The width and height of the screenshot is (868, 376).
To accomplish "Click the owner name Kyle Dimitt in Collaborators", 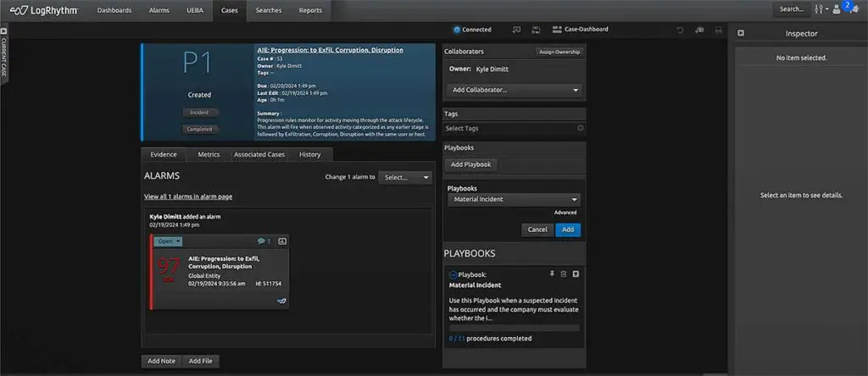I will [x=492, y=69].
